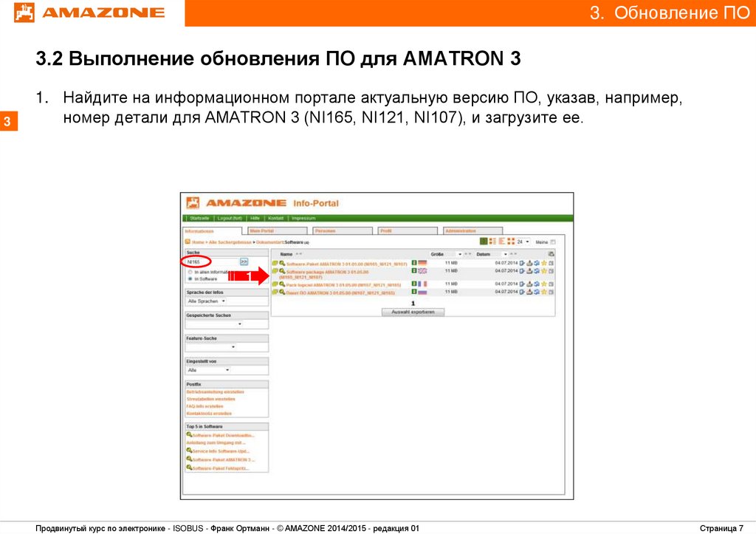Click the print icon in the results header

click(x=551, y=254)
